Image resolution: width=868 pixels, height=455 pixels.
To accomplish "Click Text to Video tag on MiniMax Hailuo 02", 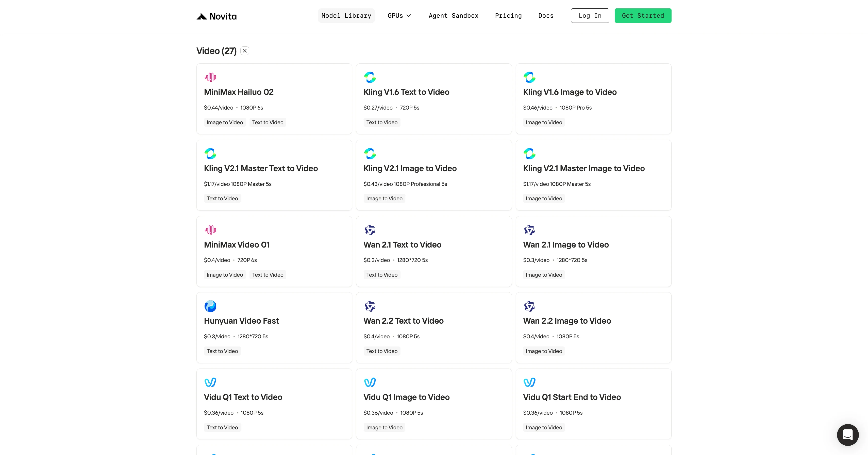I will point(268,122).
